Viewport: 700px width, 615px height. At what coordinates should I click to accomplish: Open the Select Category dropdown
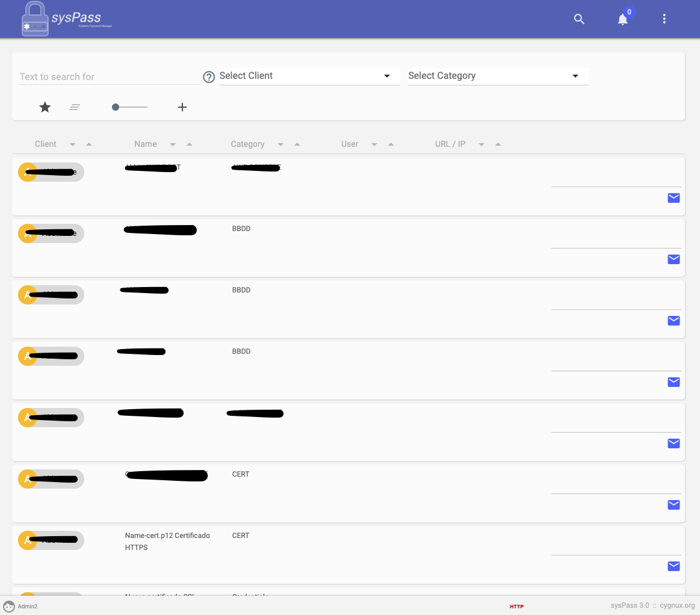click(x=498, y=76)
